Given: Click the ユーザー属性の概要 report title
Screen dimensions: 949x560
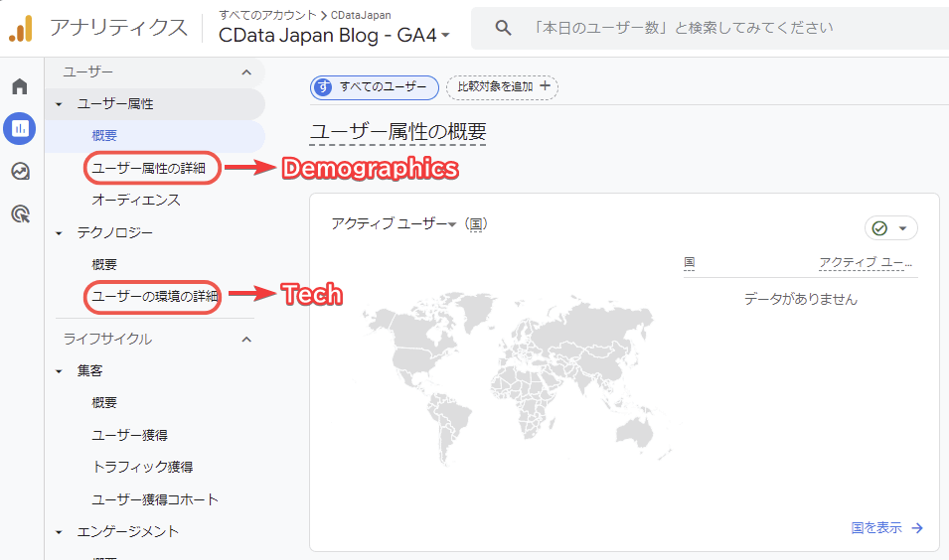Looking at the screenshot, I should coord(397,131).
